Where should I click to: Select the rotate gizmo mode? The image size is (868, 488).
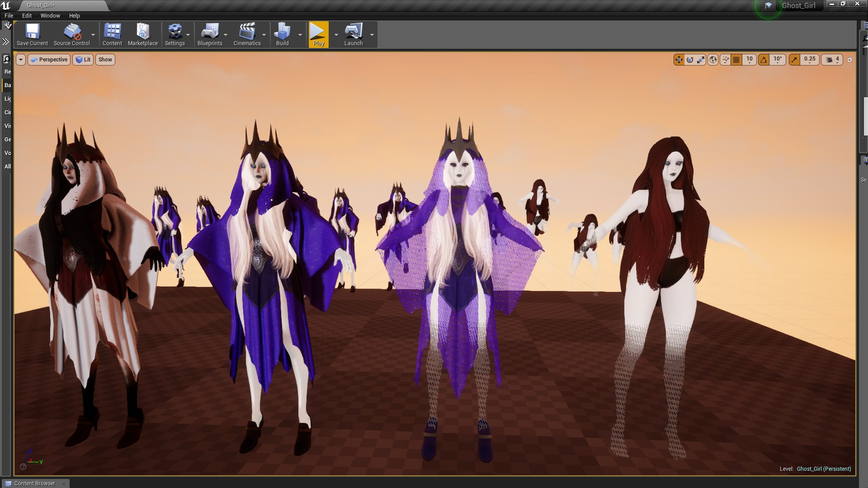[x=689, y=60]
